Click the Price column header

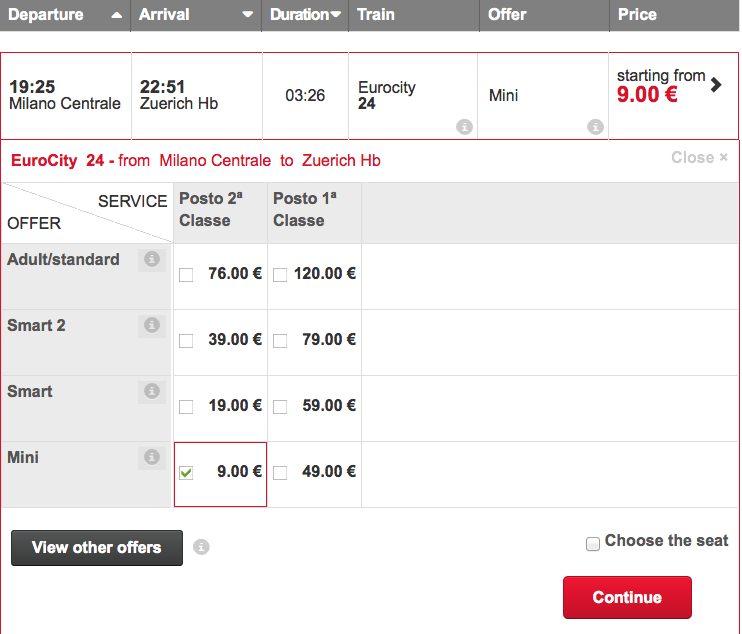(638, 15)
